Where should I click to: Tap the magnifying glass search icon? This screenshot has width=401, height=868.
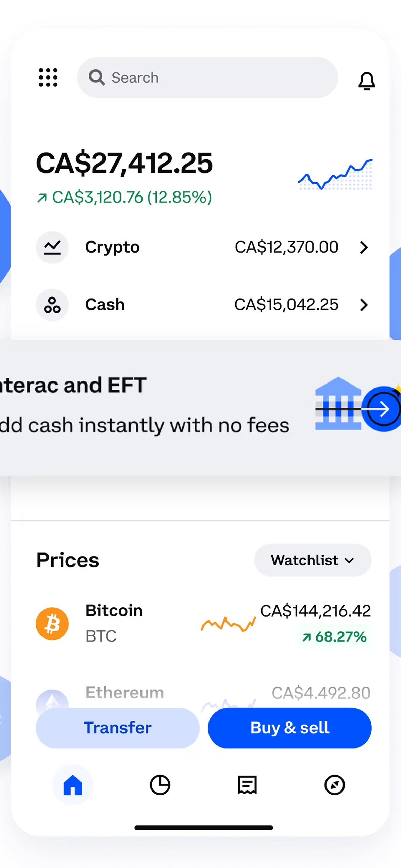(x=97, y=78)
